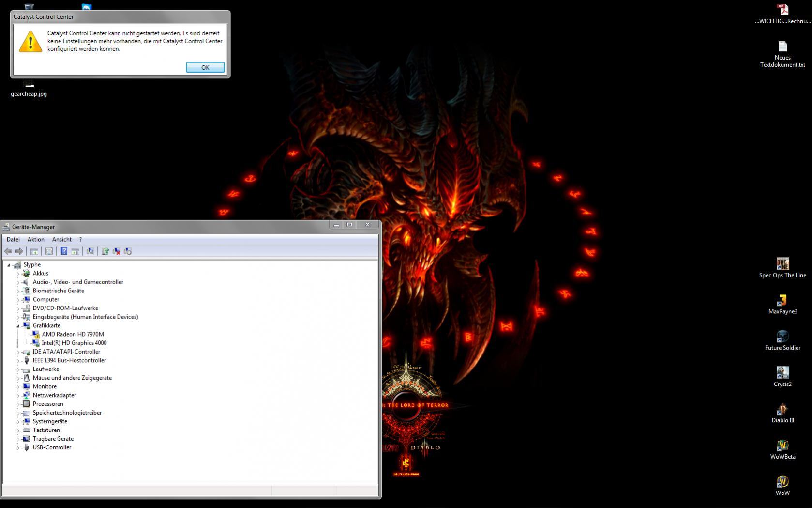
Task: Click the Forward arrow in Geräte-Manager toolbar
Action: point(19,251)
